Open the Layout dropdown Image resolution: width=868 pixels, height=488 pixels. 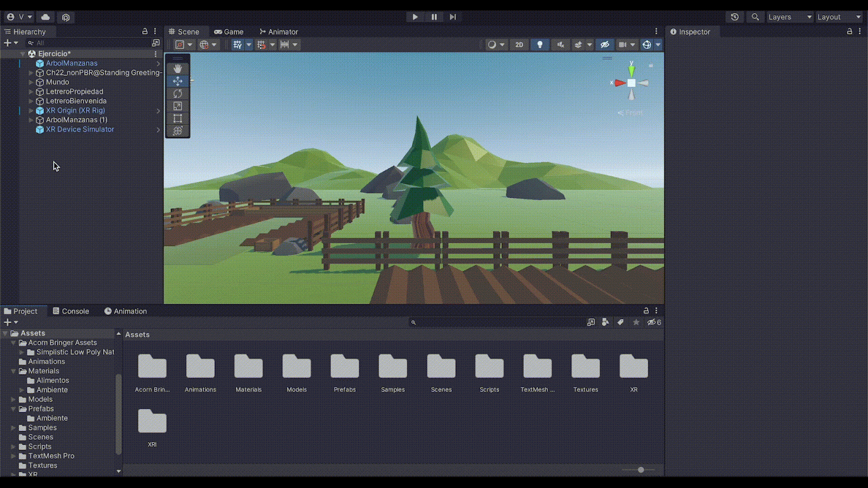tap(839, 17)
